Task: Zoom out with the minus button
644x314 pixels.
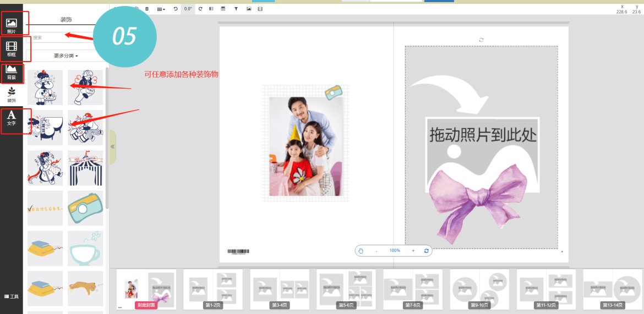Action: pos(376,251)
